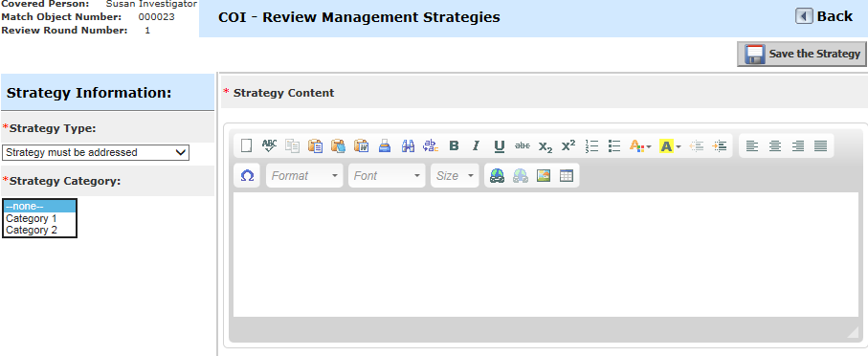This screenshot has height=356, width=868.
Task: Justify the text block
Action: (x=821, y=145)
